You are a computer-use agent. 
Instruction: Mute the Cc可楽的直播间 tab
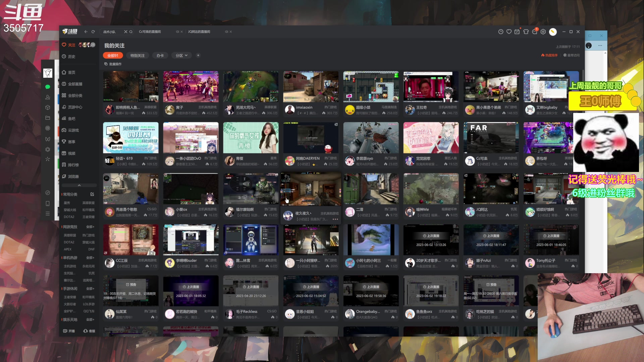click(x=177, y=32)
